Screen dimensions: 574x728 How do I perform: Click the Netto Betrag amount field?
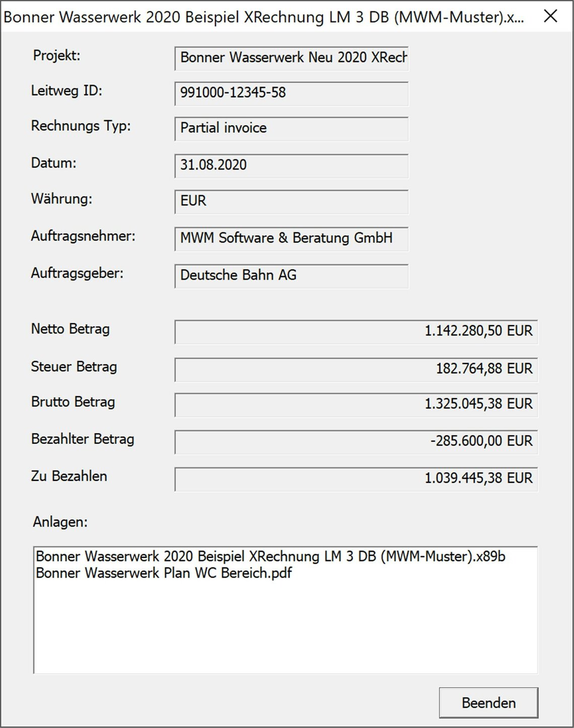click(x=356, y=331)
